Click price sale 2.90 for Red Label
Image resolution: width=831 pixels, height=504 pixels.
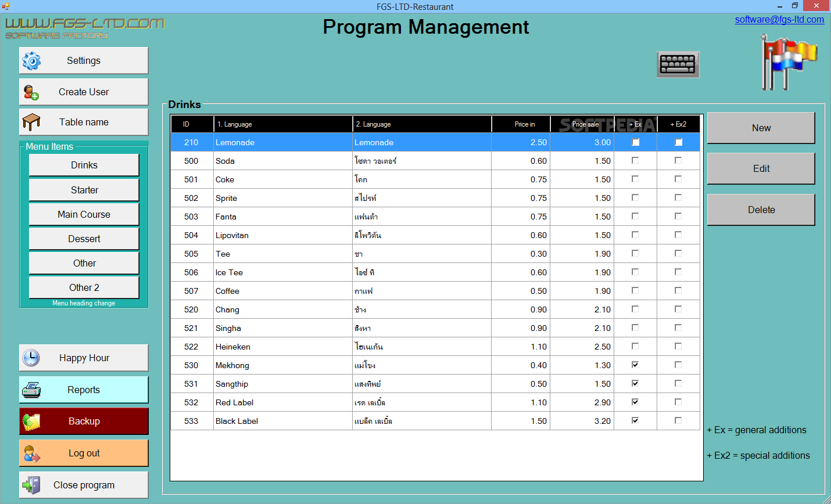[582, 402]
